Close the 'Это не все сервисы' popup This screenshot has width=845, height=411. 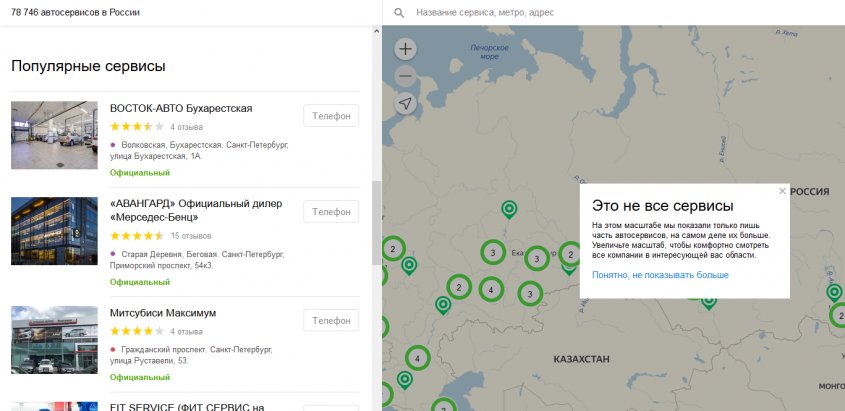pyautogui.click(x=782, y=191)
